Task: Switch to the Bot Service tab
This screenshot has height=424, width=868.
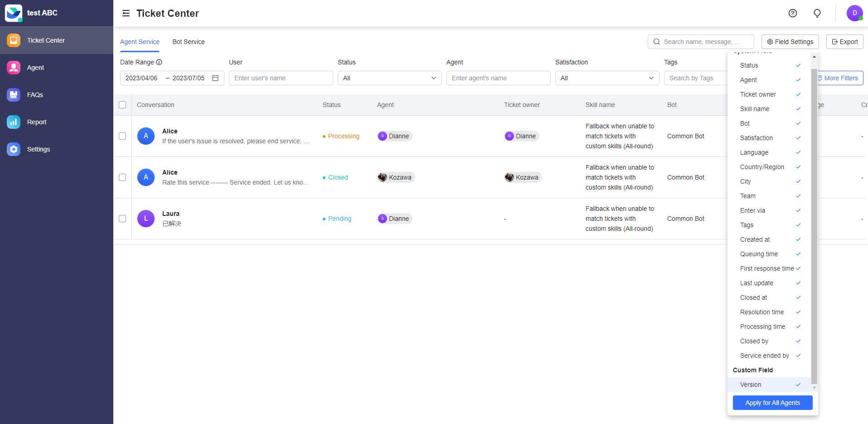Action: tap(188, 42)
